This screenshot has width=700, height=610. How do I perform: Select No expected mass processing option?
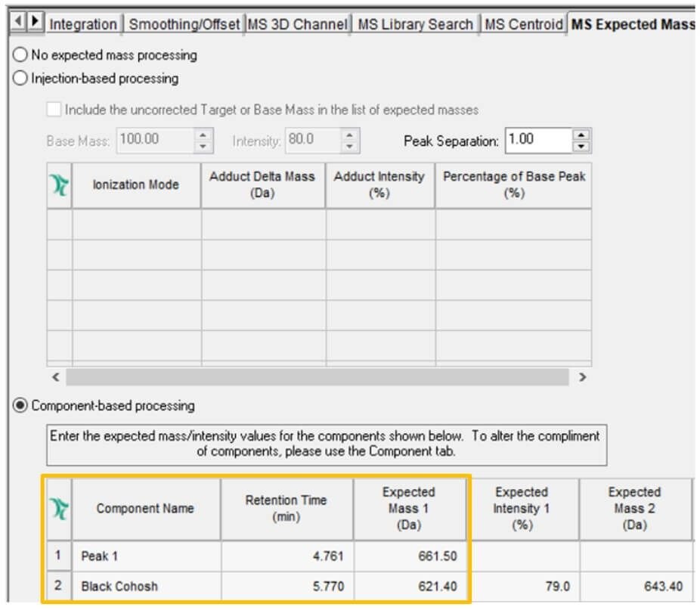20,55
